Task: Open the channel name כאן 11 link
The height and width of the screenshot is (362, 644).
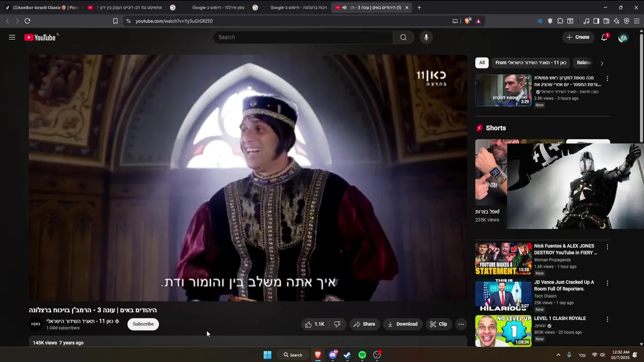Action: pos(80,321)
